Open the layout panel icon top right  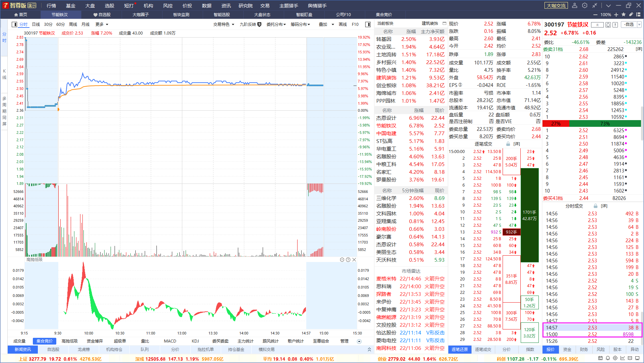click(638, 14)
